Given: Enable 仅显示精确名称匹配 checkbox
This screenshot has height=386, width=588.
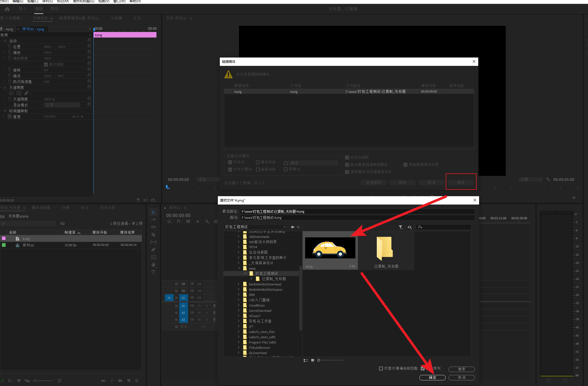Looking at the screenshot, I should tap(381, 368).
